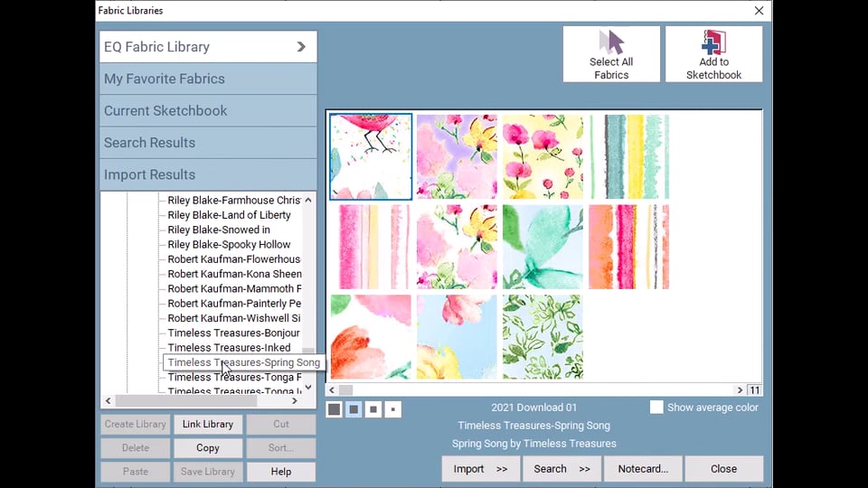Screen dimensions: 868x488
Task: Select Riley Blake-Snowed in item
Action: point(219,230)
